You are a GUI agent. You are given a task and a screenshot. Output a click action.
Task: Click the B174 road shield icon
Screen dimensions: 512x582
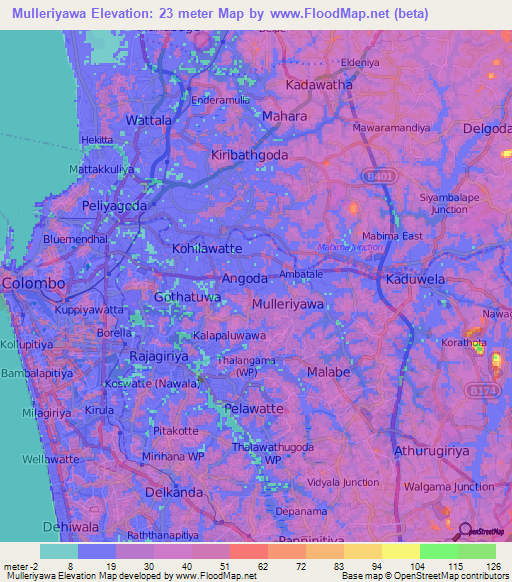[x=483, y=390]
